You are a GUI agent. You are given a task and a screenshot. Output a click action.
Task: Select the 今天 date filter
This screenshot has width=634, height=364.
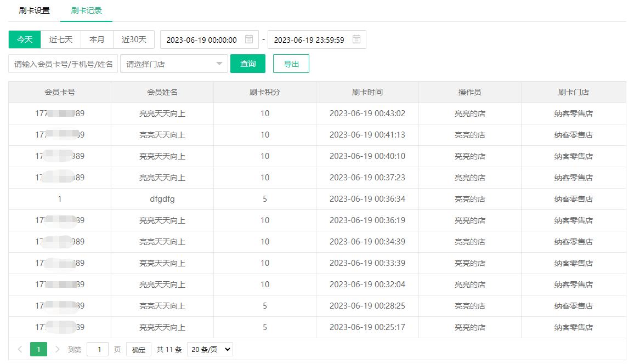click(x=24, y=39)
